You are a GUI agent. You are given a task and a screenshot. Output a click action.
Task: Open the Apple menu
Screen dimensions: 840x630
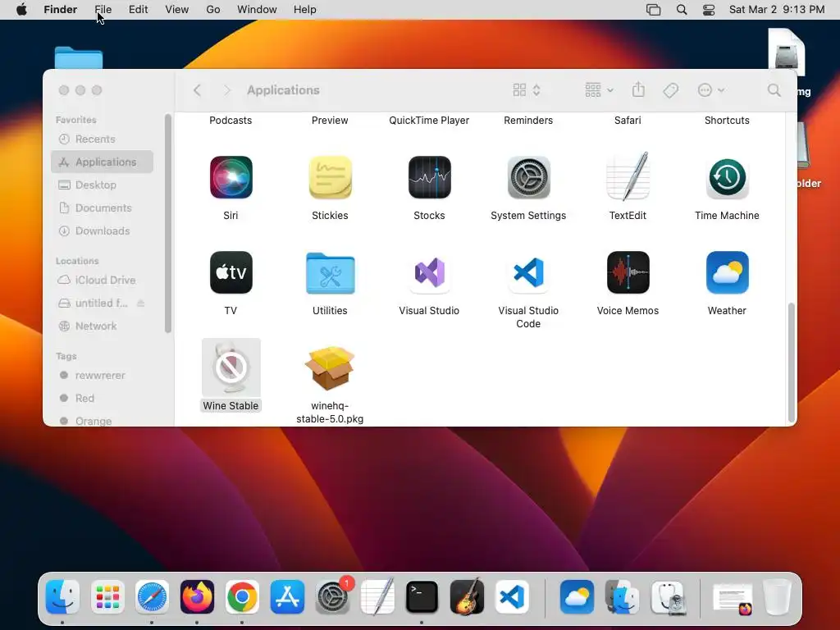coord(21,10)
